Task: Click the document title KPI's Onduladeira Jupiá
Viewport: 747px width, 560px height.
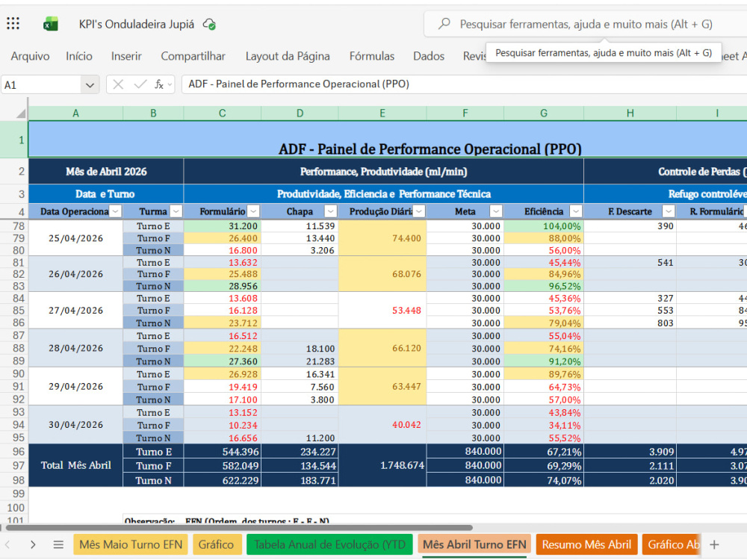Action: pyautogui.click(x=137, y=25)
